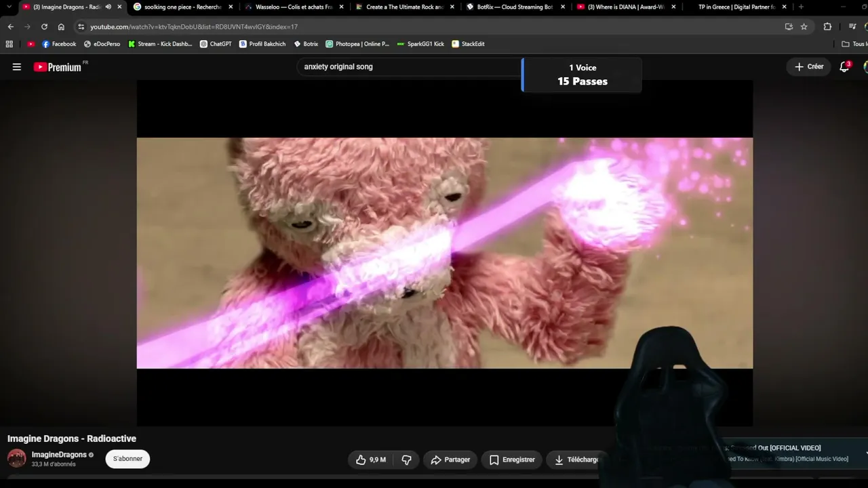Click the Créer button
The height and width of the screenshot is (488, 868).
[x=809, y=66]
